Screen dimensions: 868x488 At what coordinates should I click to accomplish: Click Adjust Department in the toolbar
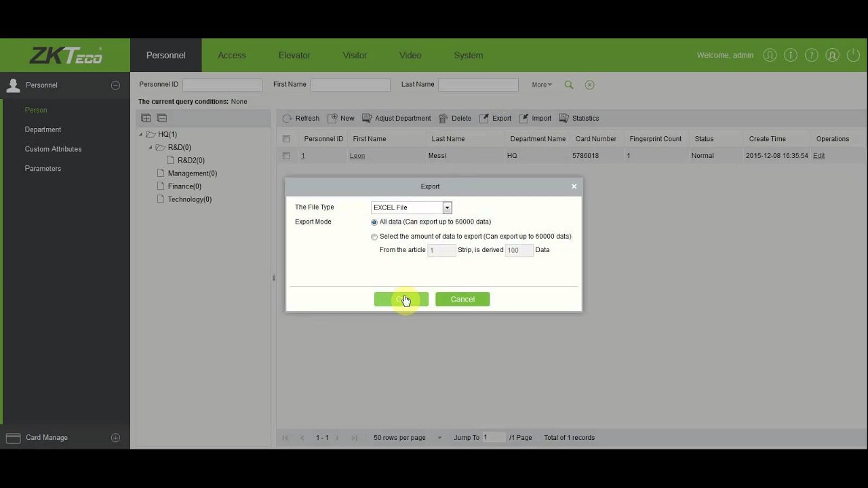pos(396,118)
